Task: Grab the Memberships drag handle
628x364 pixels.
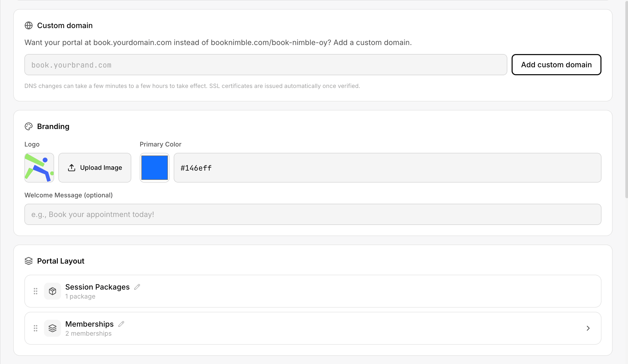Action: coord(36,328)
